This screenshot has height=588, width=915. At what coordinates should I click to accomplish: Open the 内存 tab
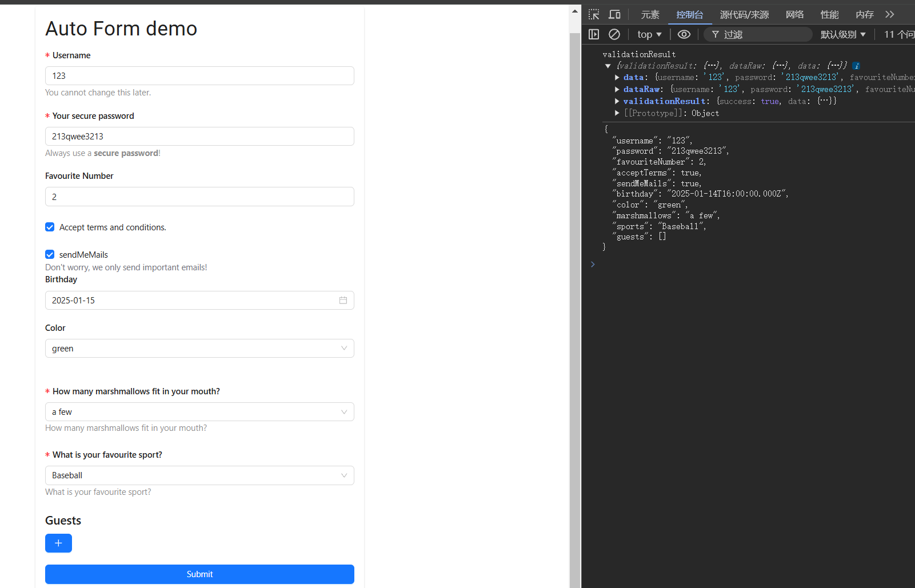[x=864, y=14]
